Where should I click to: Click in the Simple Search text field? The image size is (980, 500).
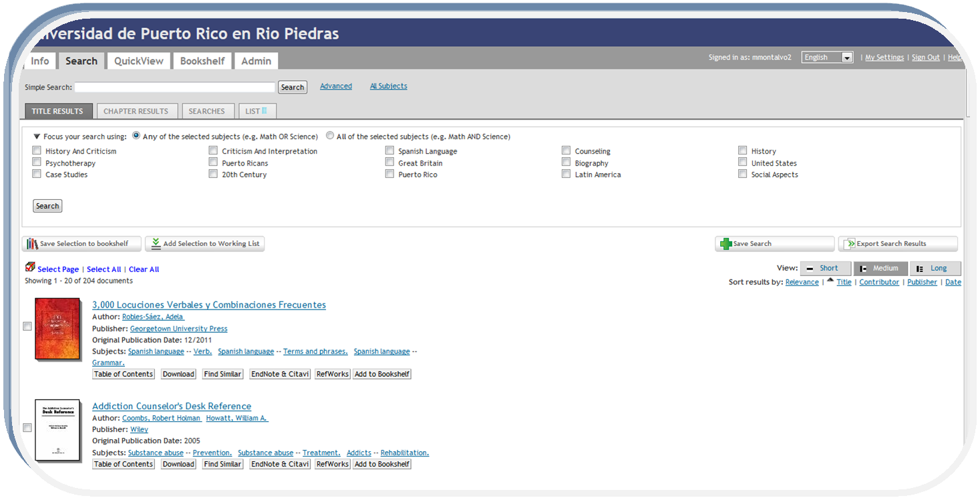(174, 88)
